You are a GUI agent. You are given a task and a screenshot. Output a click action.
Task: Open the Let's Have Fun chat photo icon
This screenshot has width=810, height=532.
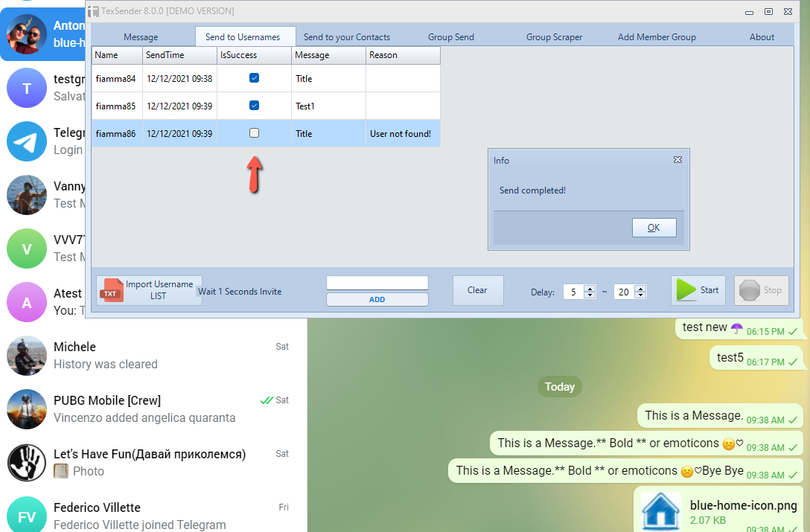(x=60, y=471)
